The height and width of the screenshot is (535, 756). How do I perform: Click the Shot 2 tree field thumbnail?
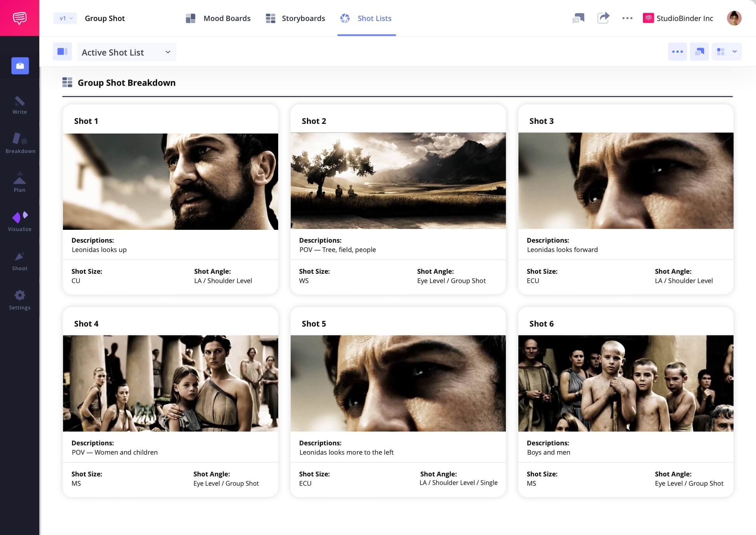[398, 181]
